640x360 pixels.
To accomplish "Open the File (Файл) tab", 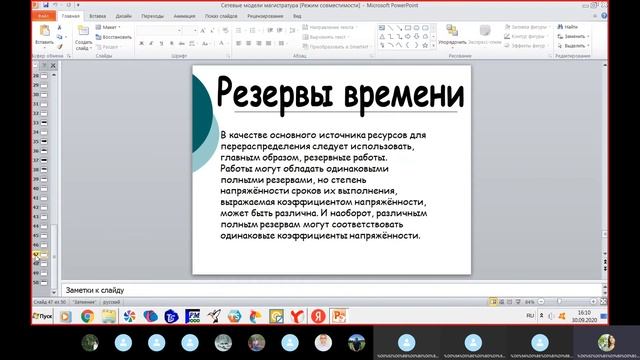I will (x=44, y=16).
